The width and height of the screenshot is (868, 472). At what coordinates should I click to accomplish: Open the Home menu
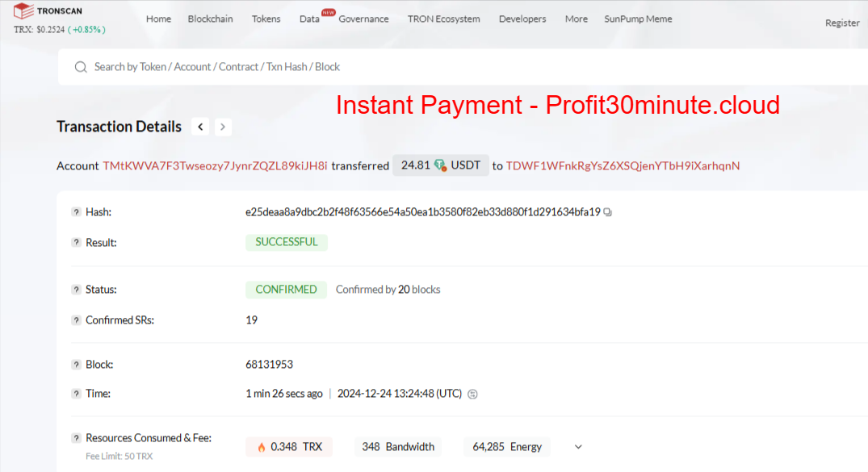coord(158,19)
